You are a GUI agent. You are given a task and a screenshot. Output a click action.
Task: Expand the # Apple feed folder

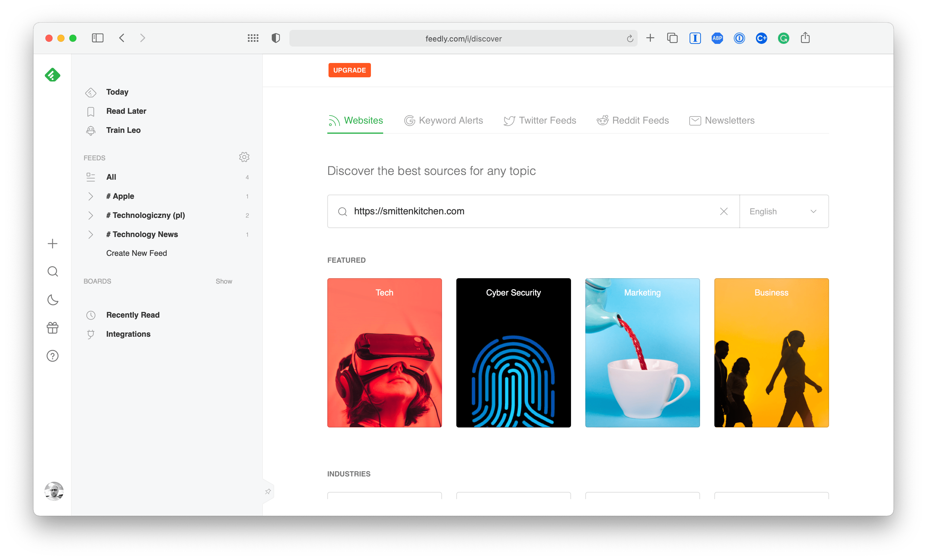(90, 196)
